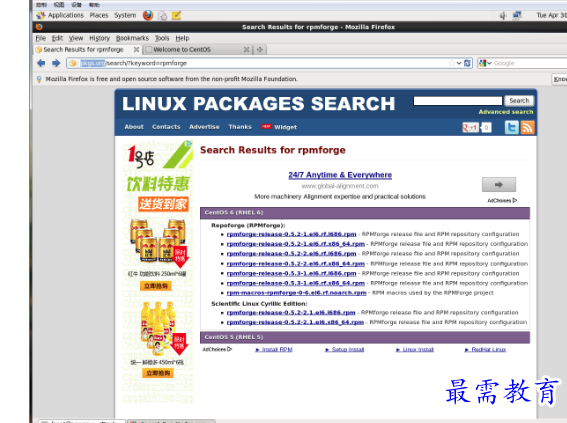Open the Applications menu
567x423 pixels.
click(65, 15)
